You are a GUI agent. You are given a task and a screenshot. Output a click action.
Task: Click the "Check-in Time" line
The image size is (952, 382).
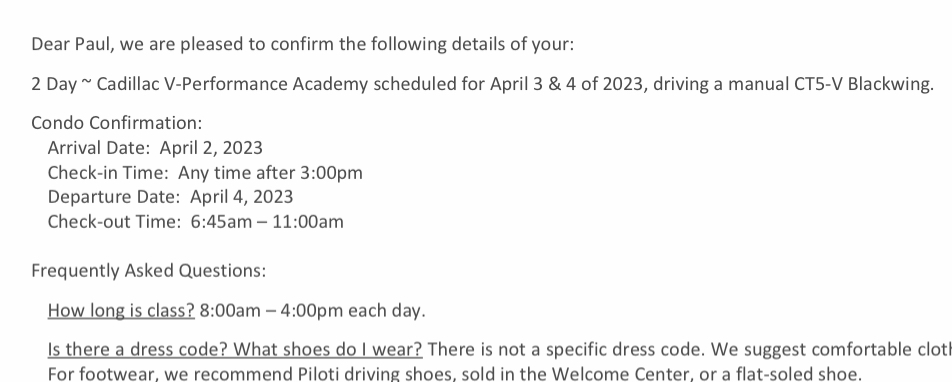click(x=205, y=172)
